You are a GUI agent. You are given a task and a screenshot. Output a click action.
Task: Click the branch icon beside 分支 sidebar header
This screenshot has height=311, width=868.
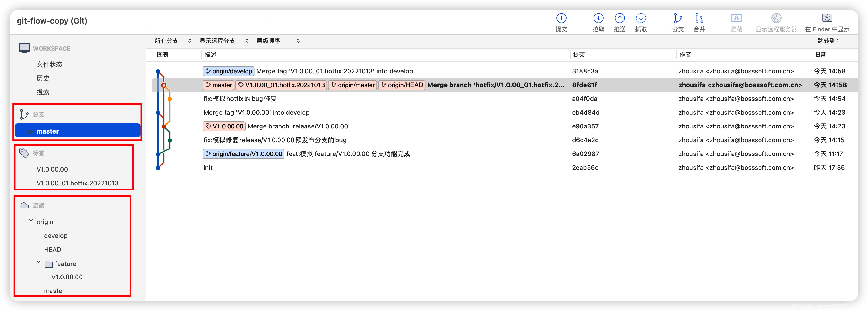pyautogui.click(x=24, y=114)
